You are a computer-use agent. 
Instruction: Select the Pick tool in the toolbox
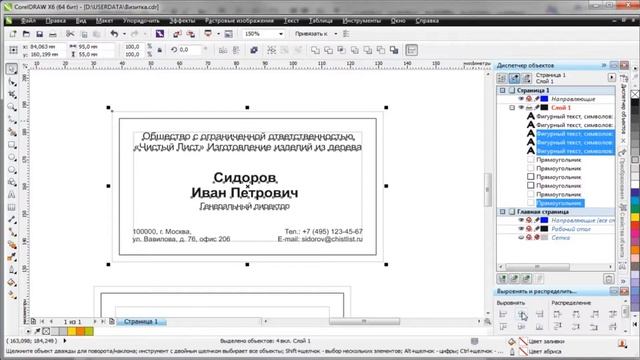tap(12, 69)
